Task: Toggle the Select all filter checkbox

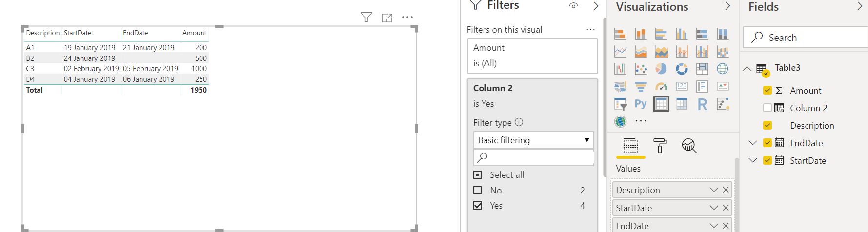Action: click(x=478, y=175)
